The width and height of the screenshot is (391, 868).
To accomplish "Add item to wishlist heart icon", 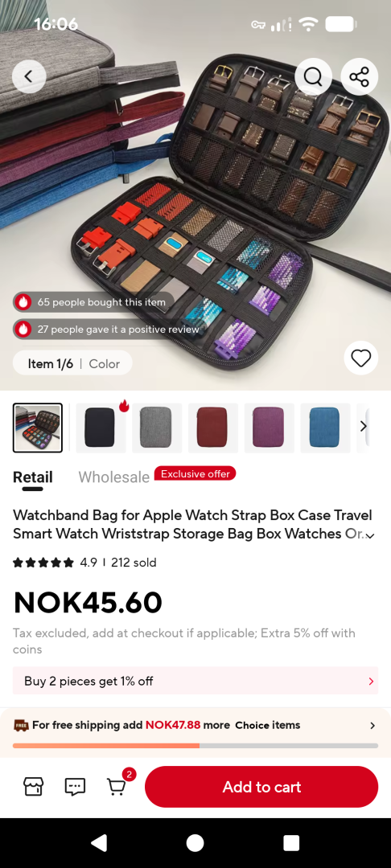I will point(361,358).
